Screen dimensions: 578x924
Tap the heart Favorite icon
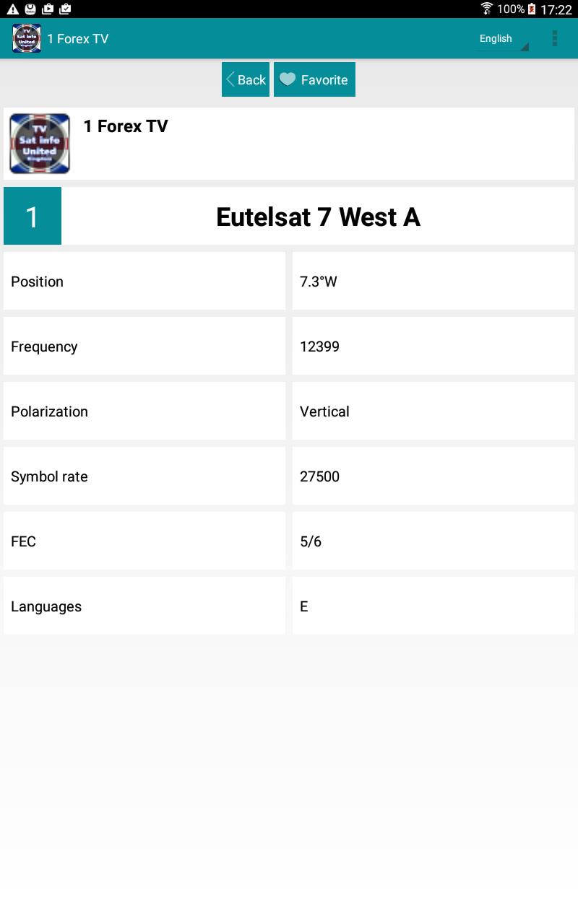pyautogui.click(x=288, y=79)
